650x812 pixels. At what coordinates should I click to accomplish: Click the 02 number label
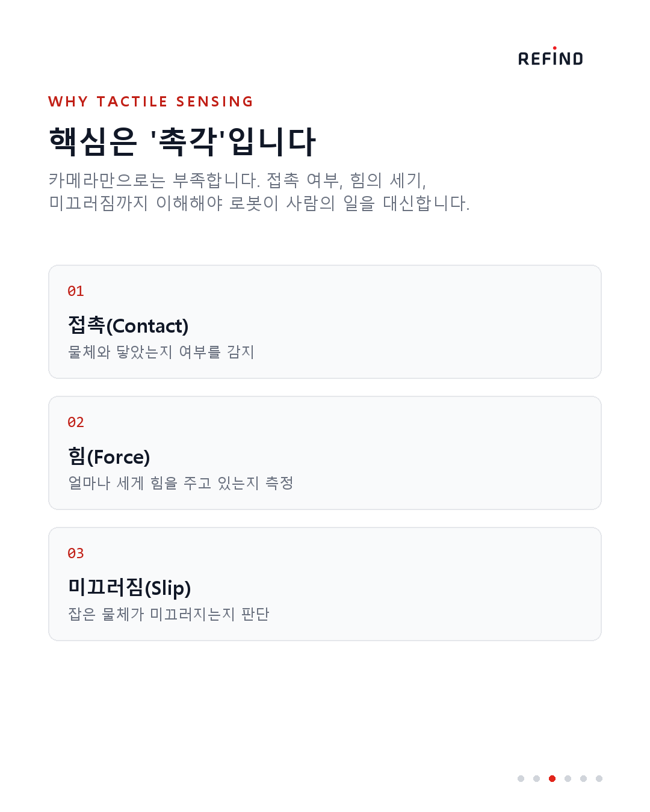pos(76,422)
